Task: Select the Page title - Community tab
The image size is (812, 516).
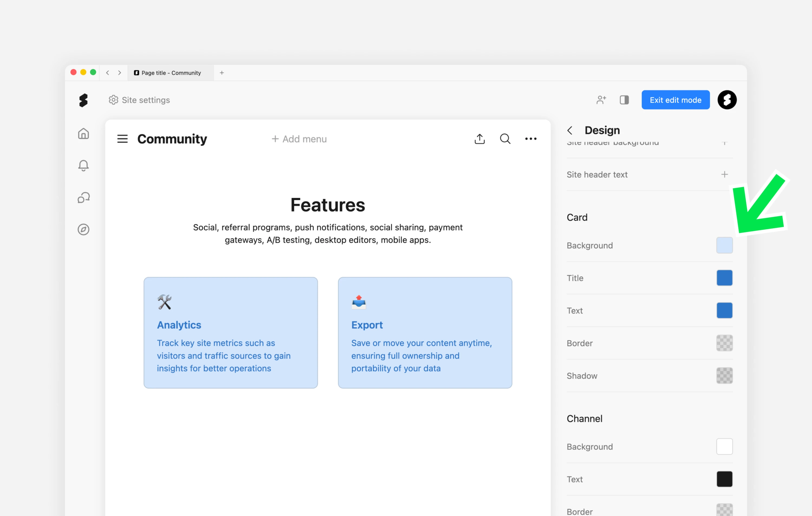Action: (171, 73)
